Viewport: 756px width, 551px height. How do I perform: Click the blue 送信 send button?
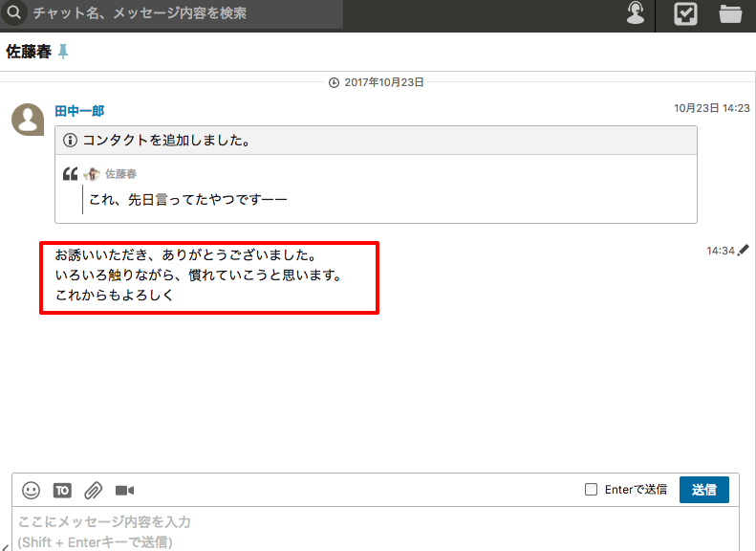(704, 490)
